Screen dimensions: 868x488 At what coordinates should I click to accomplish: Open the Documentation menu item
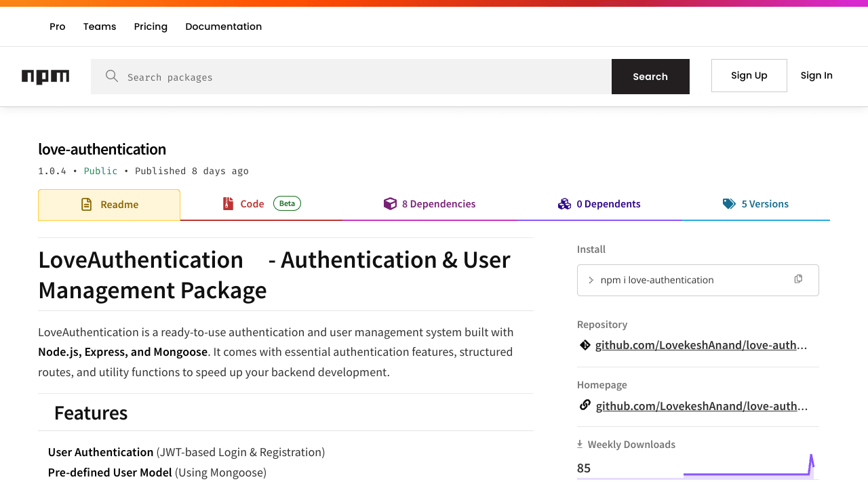click(x=223, y=26)
